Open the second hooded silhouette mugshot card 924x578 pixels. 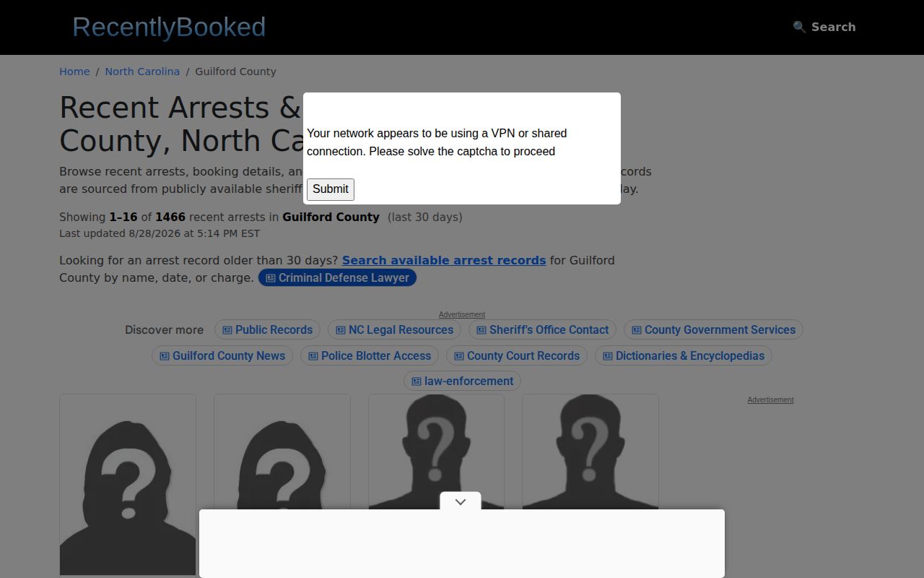[282, 452]
